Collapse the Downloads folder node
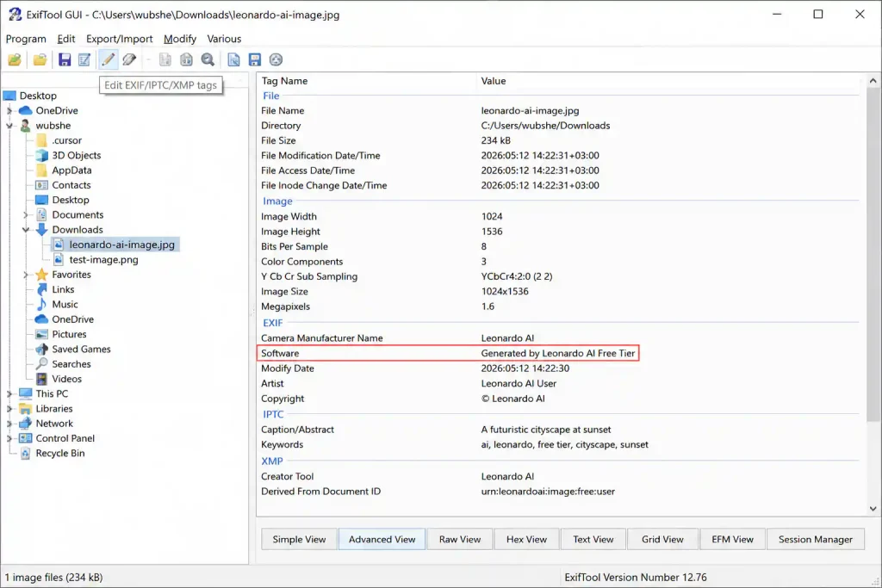 tap(25, 230)
